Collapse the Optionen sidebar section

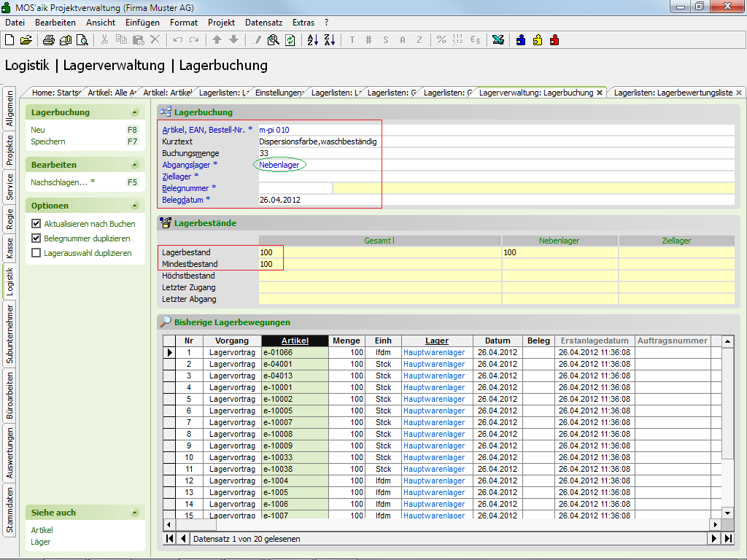tap(134, 206)
